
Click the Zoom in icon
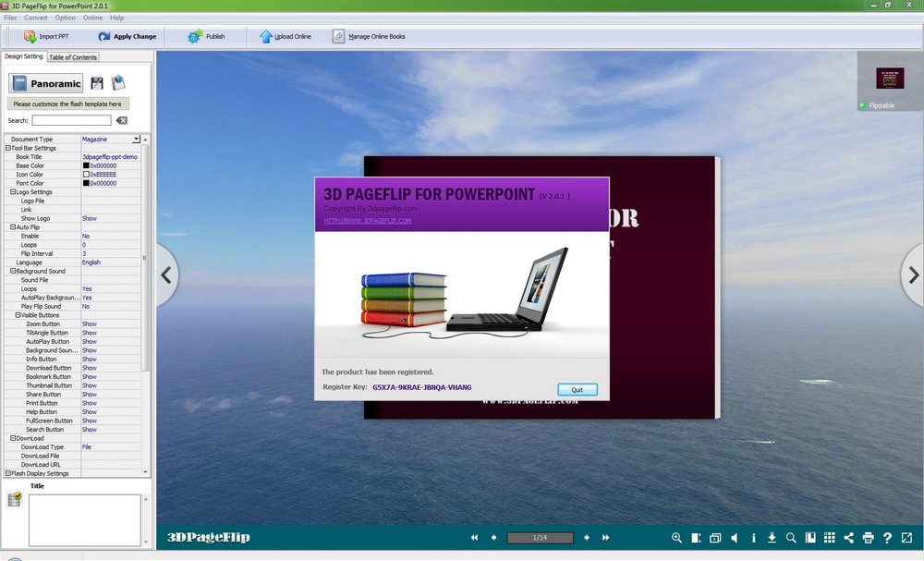pos(676,537)
